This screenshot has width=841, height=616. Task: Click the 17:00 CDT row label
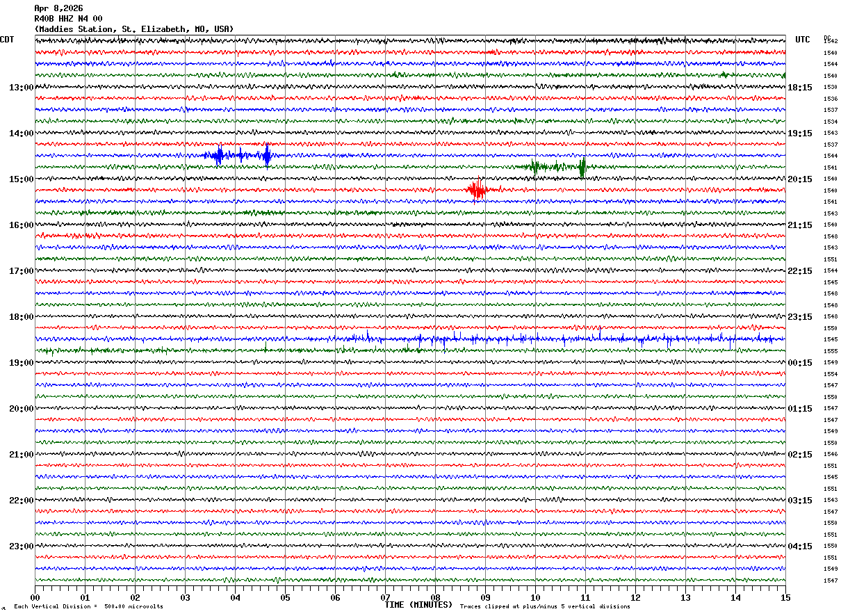click(x=21, y=270)
